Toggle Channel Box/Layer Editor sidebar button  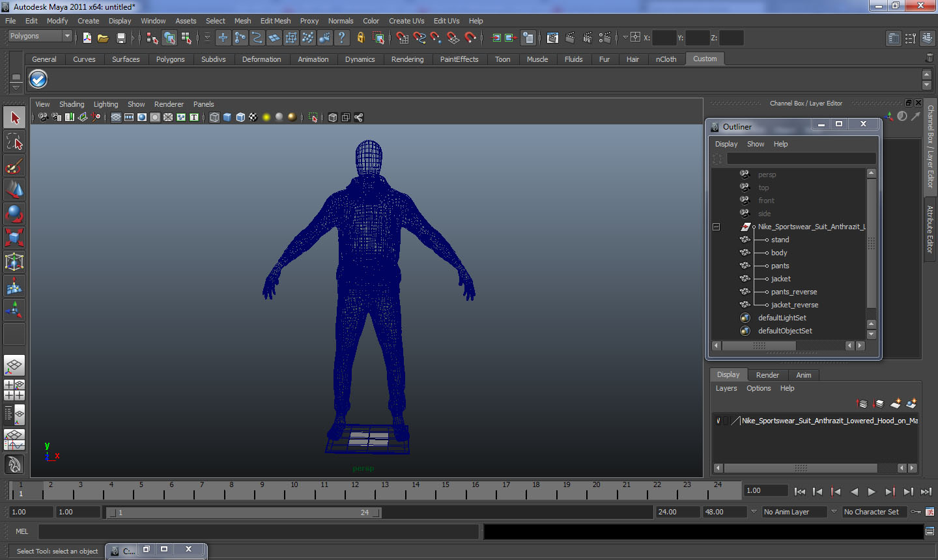coord(928,38)
